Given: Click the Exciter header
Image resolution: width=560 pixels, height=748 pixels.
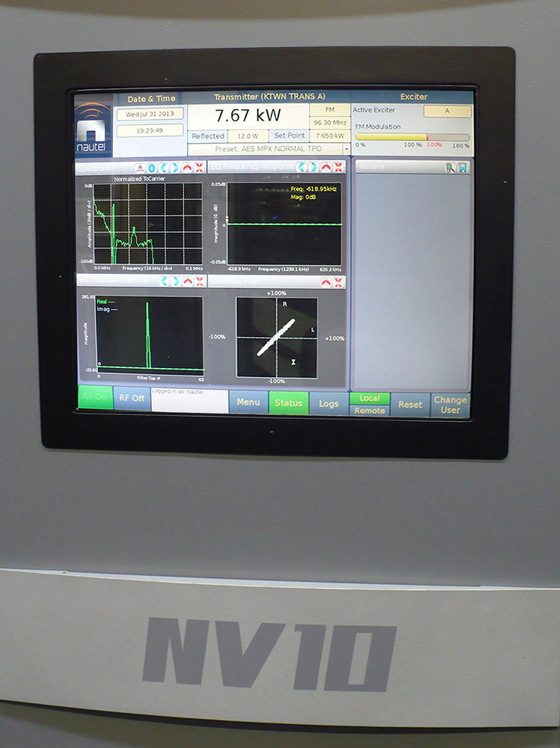Looking at the screenshot, I should 413,96.
